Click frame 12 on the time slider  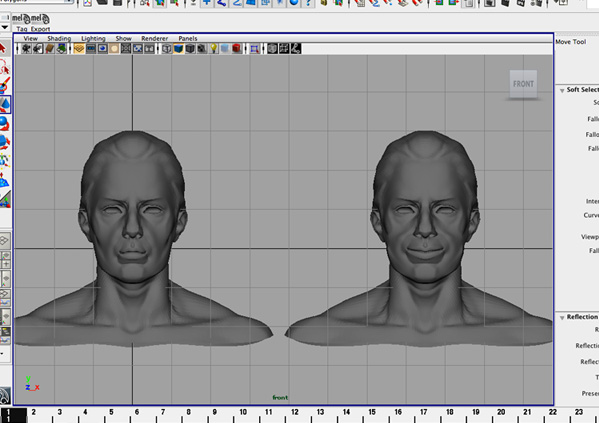click(x=295, y=412)
